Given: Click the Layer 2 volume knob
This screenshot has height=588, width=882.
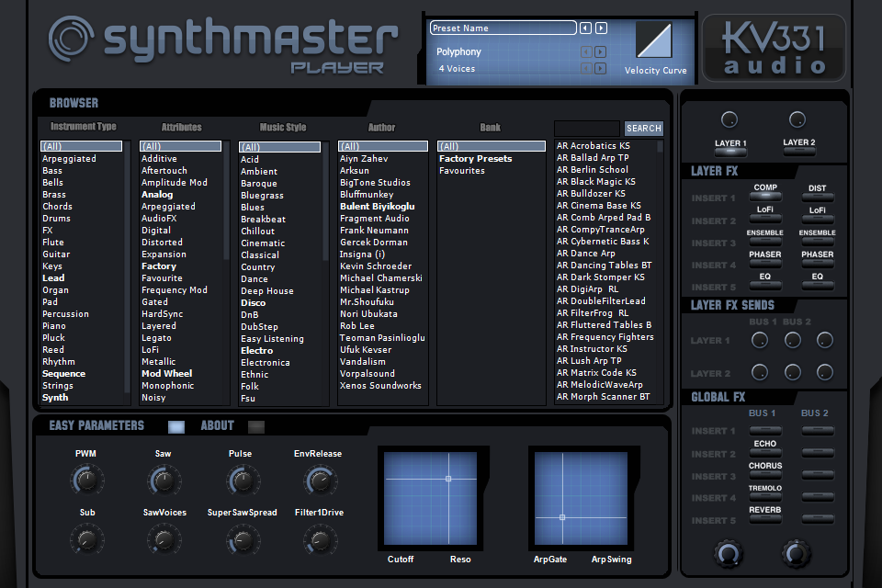Looking at the screenshot, I should tap(797, 119).
